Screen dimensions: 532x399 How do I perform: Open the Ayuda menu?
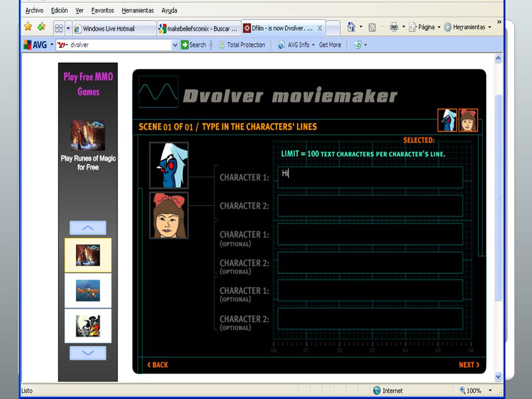[170, 11]
